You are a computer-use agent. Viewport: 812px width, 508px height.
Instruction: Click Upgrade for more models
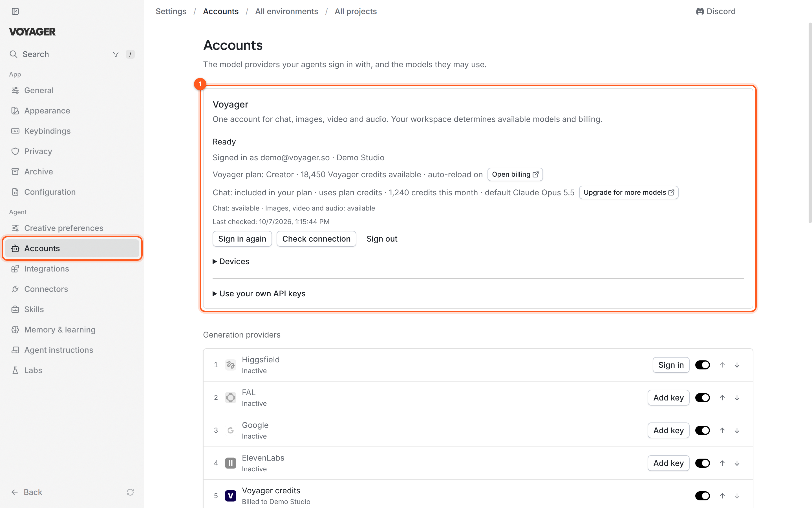(628, 192)
